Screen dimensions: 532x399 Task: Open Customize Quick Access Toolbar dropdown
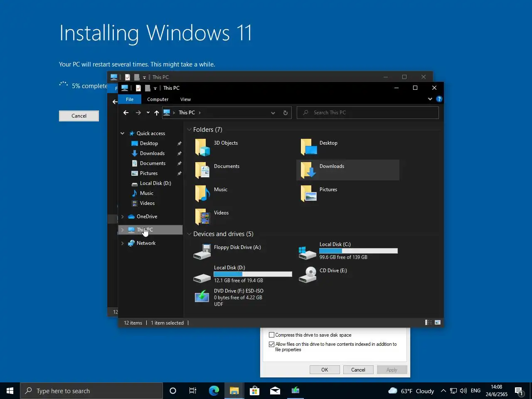pos(155,88)
